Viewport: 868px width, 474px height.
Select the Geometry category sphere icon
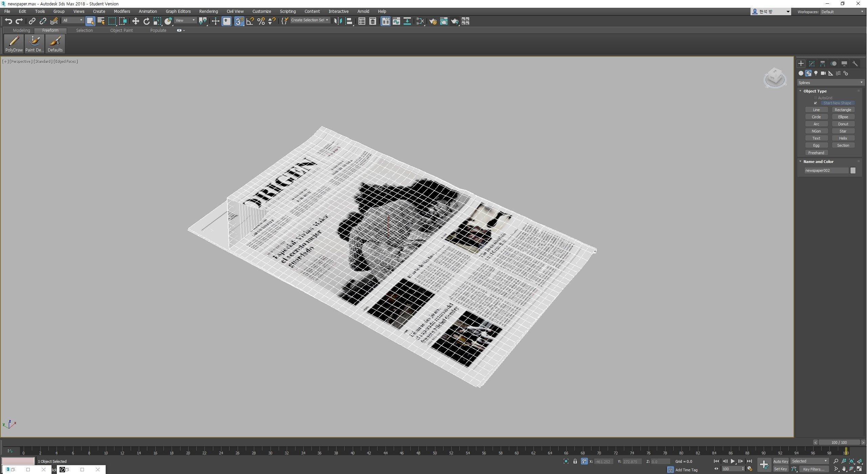[x=802, y=73]
